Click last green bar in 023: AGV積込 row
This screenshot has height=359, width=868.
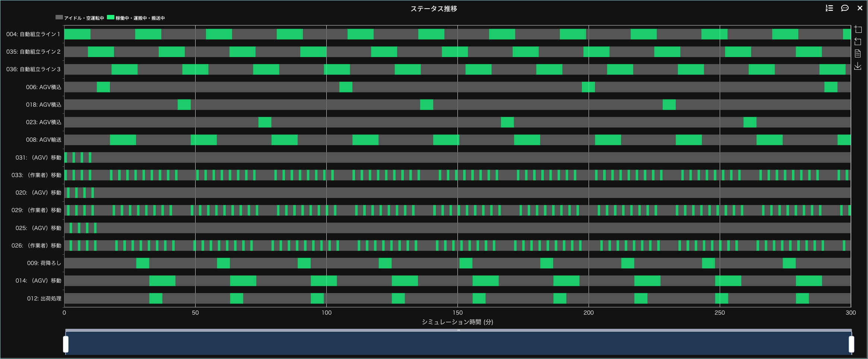pyautogui.click(x=750, y=122)
